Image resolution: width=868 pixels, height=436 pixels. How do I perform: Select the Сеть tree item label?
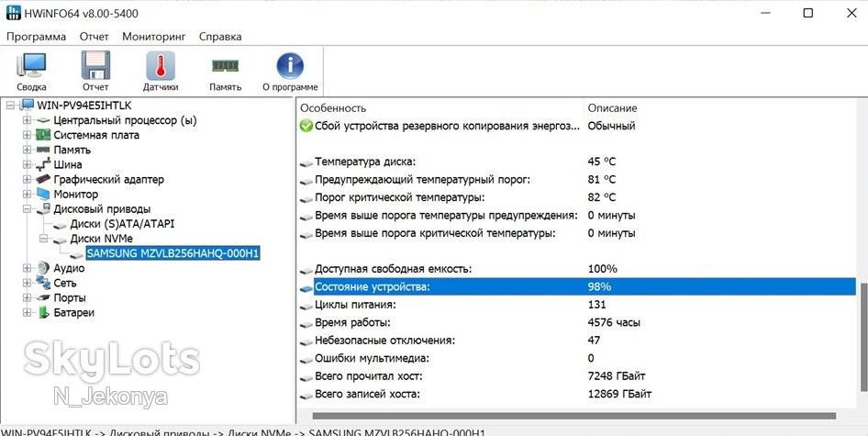coord(65,283)
